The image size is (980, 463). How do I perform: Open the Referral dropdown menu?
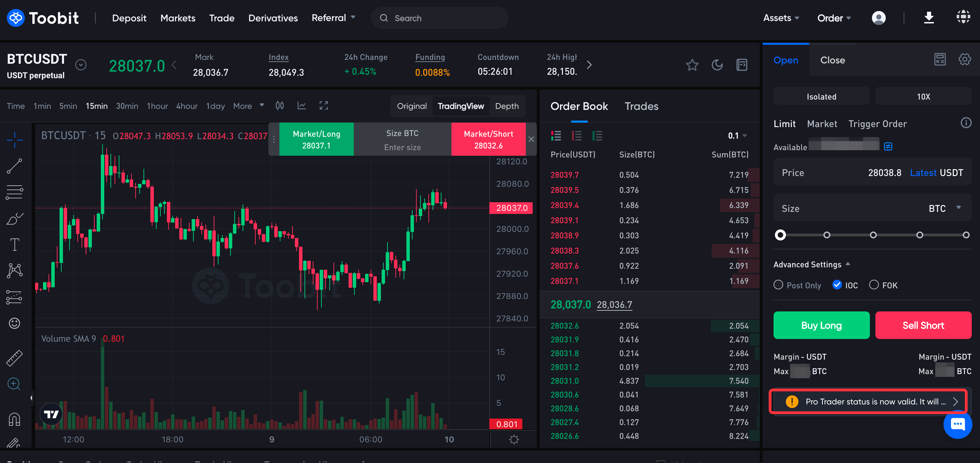pyautogui.click(x=334, y=18)
